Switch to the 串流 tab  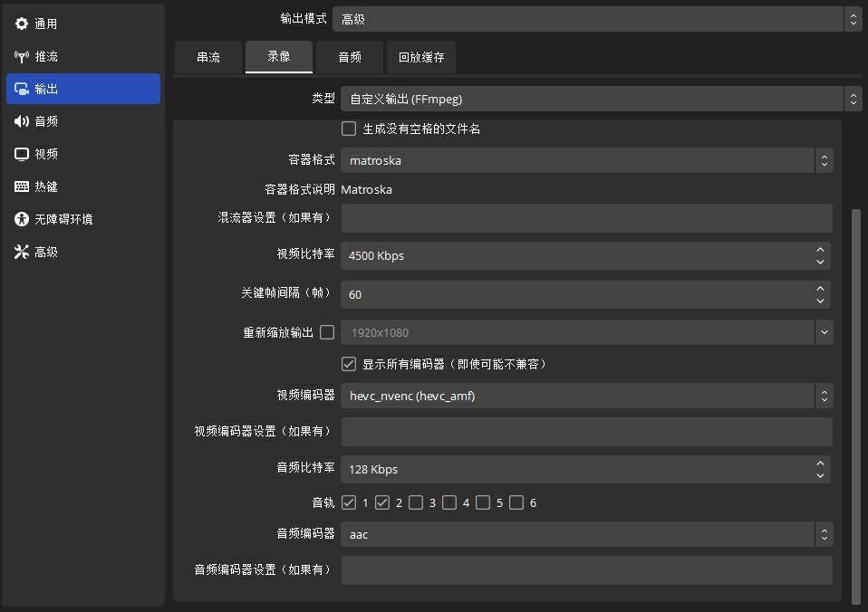point(208,57)
